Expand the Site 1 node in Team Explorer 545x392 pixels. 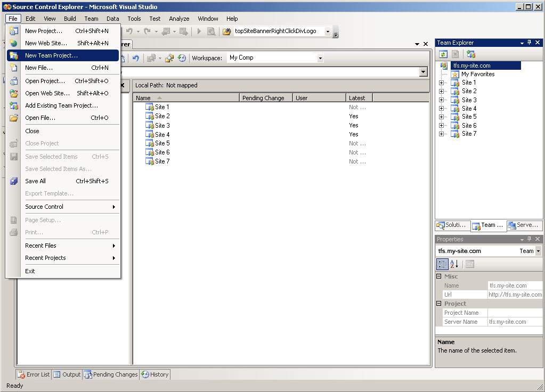click(441, 83)
